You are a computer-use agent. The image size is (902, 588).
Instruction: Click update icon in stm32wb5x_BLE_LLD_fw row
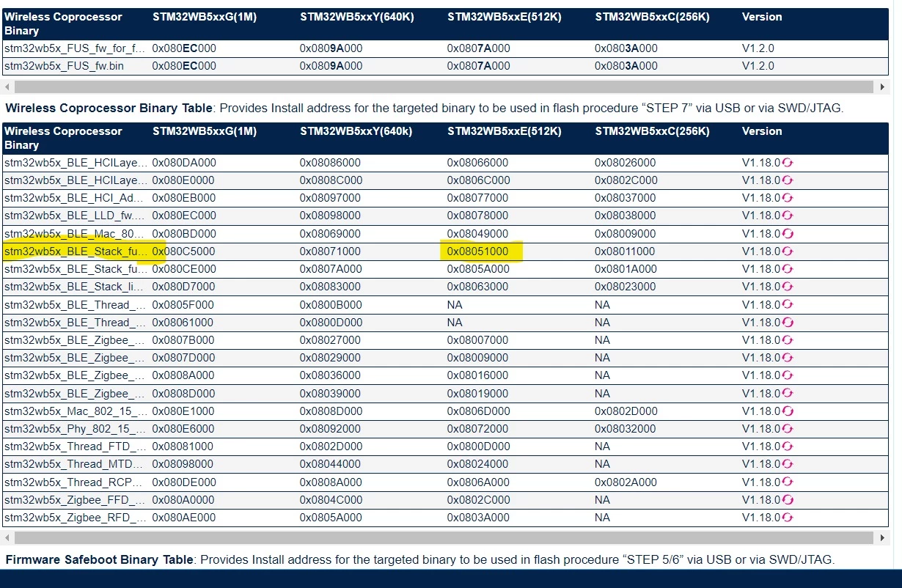pyautogui.click(x=788, y=216)
